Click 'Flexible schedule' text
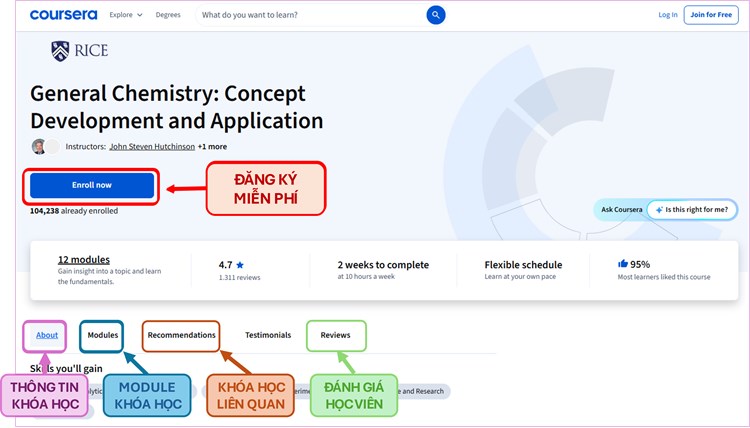The image size is (750, 428). point(523,265)
